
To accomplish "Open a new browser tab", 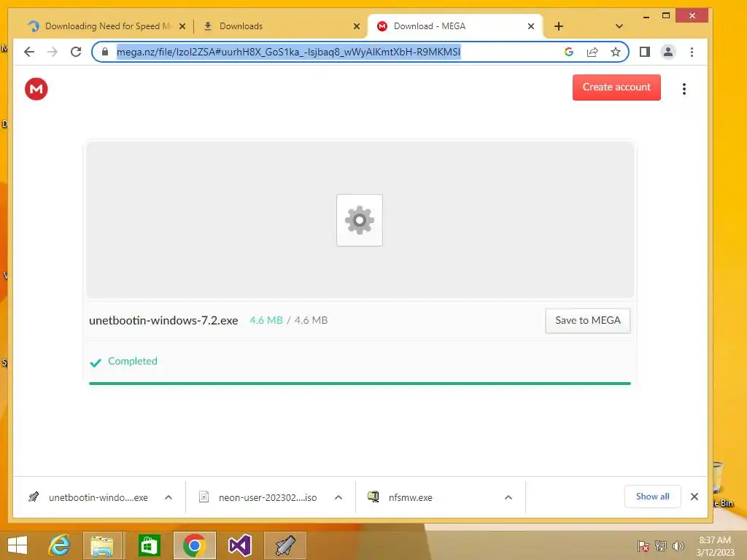I will pyautogui.click(x=559, y=26).
